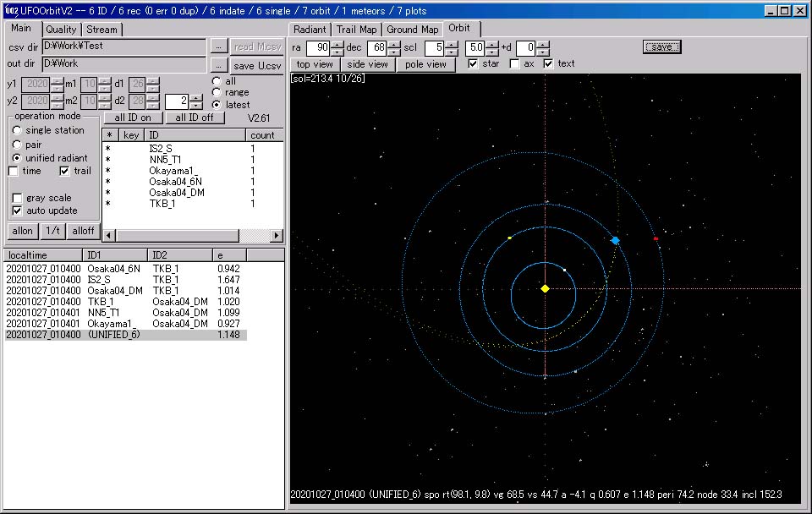The width and height of the screenshot is (812, 514).
Task: Click the red planet marker on outer orbit
Action: 656,239
